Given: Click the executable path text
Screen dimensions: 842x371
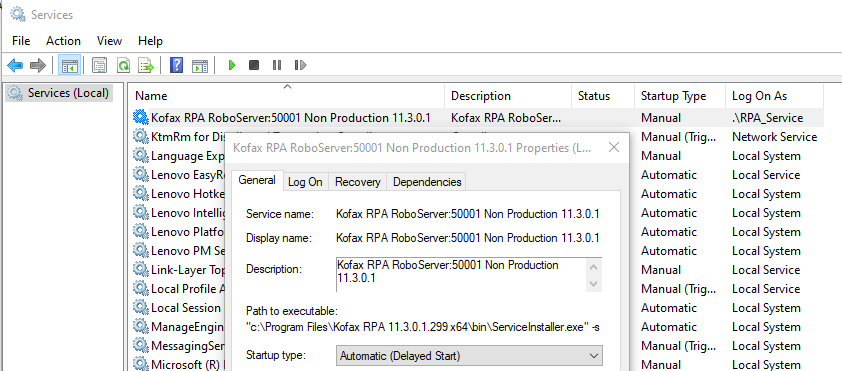Looking at the screenshot, I should coord(423,327).
